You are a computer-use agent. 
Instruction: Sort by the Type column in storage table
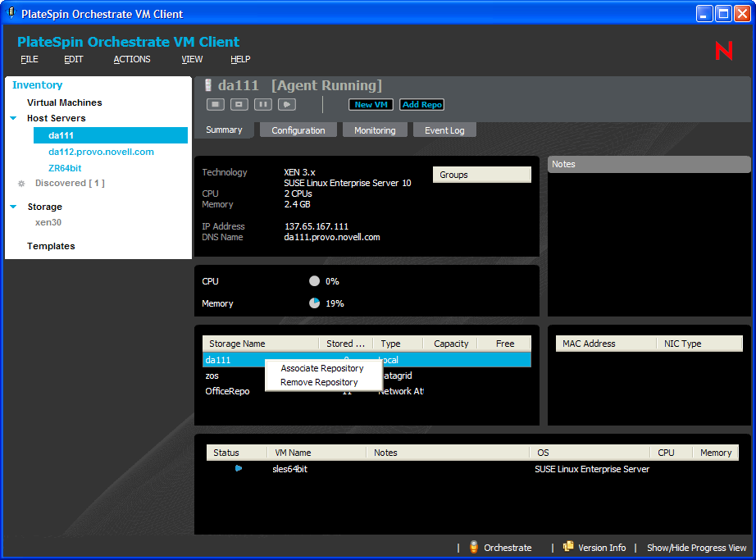[x=398, y=344]
